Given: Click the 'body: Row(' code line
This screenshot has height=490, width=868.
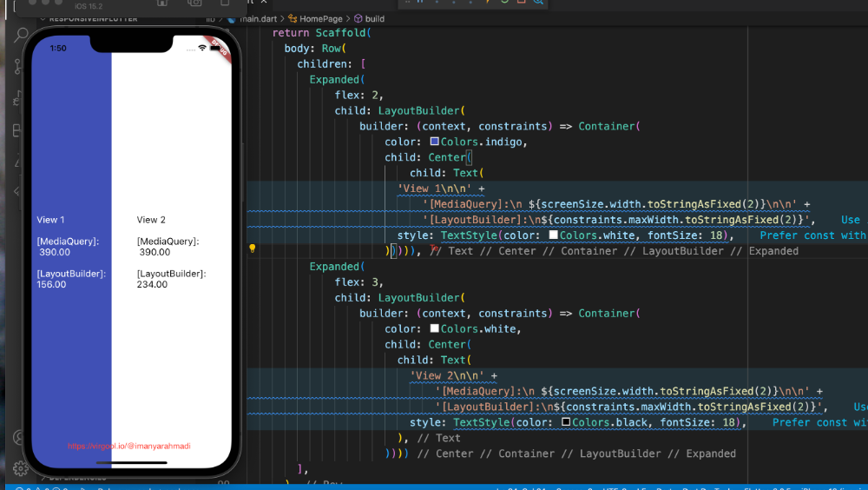Looking at the screenshot, I should coord(315,49).
